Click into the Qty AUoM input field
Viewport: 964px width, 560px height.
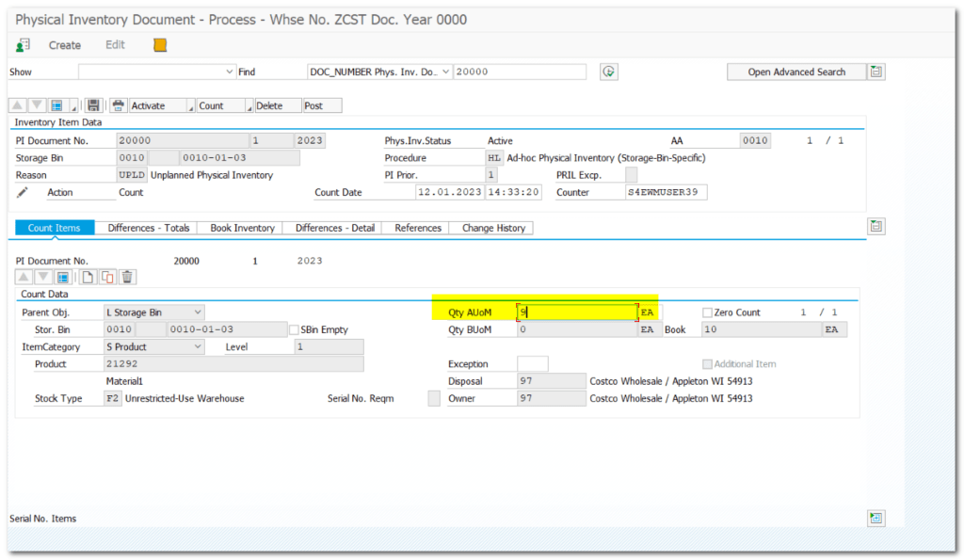click(x=576, y=312)
